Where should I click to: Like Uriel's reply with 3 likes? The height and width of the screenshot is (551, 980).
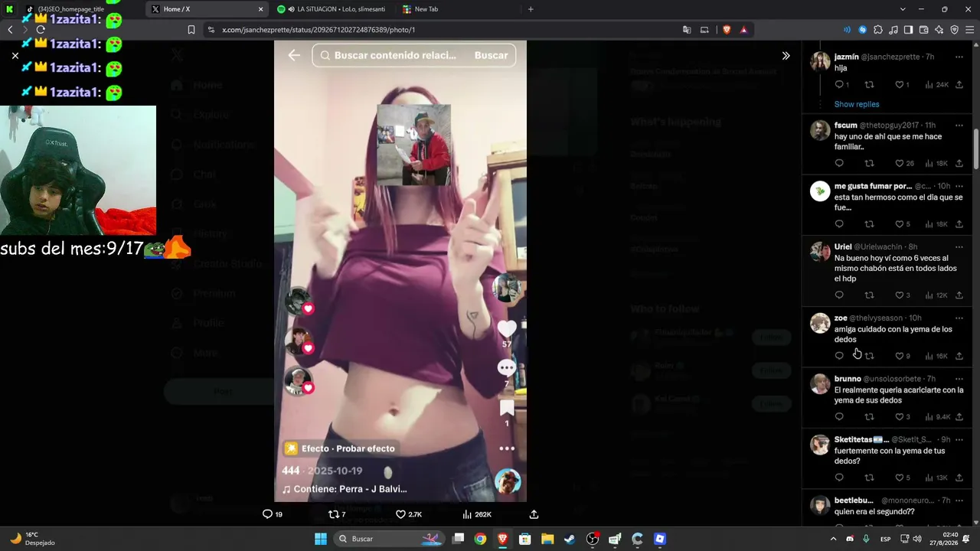click(x=903, y=295)
